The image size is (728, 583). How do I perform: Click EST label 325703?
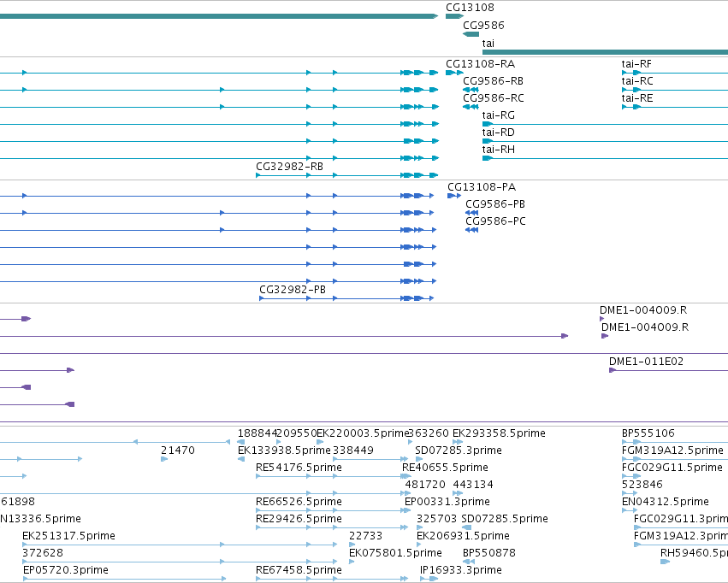(x=437, y=519)
